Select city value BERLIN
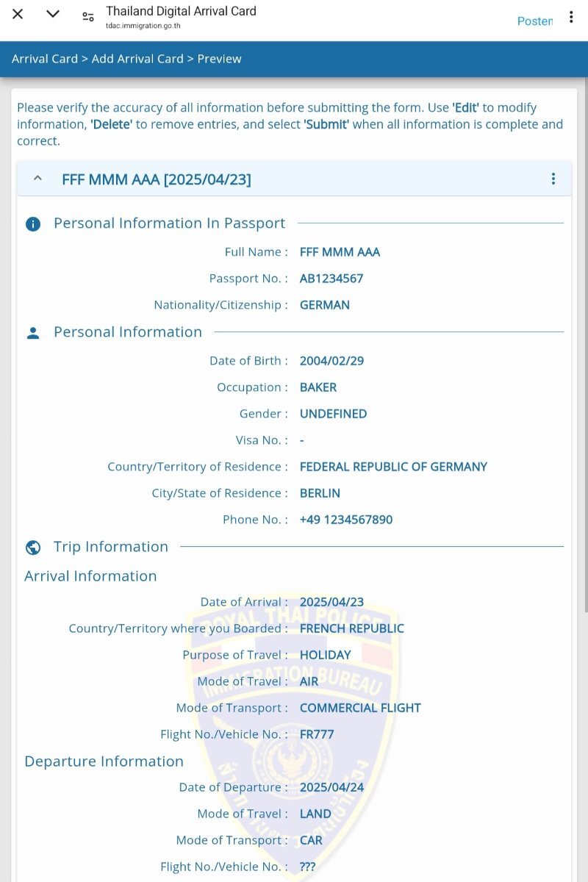Image resolution: width=588 pixels, height=882 pixels. coord(320,493)
